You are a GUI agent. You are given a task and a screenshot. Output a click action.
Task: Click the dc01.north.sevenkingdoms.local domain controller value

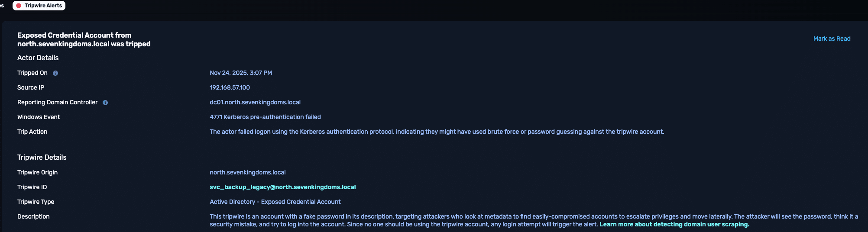[x=255, y=102]
